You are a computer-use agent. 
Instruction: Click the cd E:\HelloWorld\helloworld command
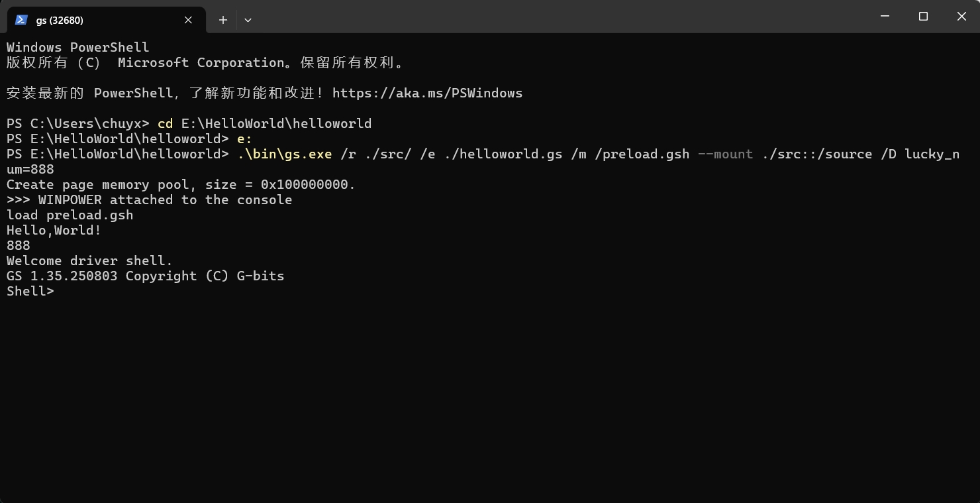coord(264,123)
